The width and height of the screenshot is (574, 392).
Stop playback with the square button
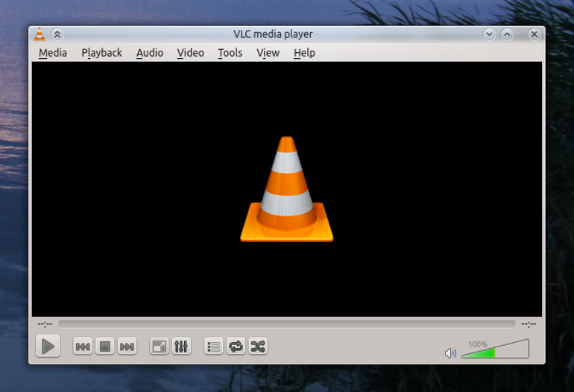(105, 347)
